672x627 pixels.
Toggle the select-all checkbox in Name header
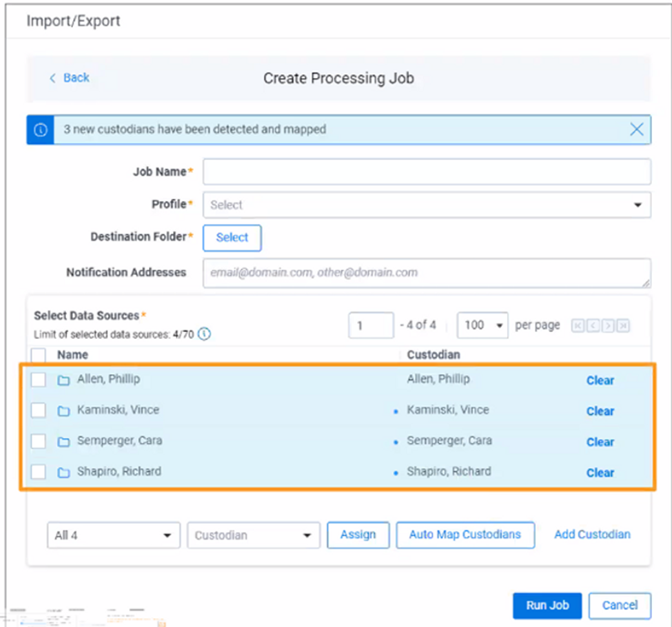point(39,356)
